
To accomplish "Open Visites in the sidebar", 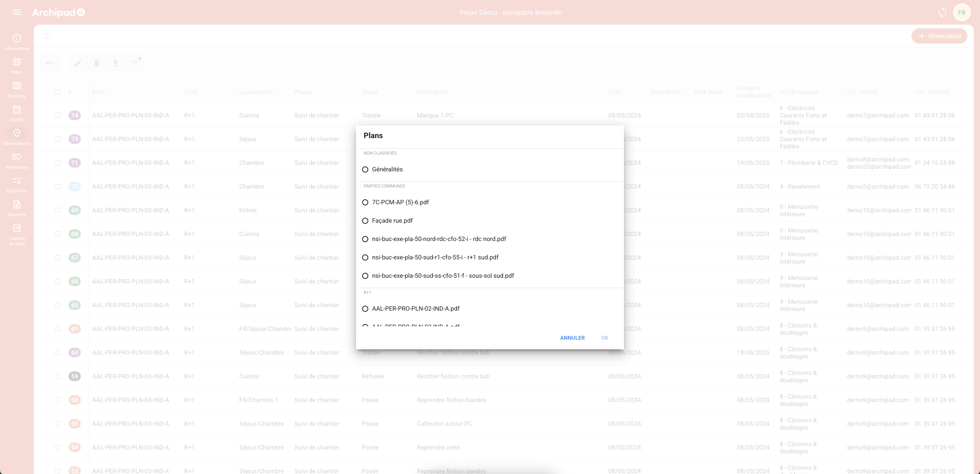I will click(17, 113).
